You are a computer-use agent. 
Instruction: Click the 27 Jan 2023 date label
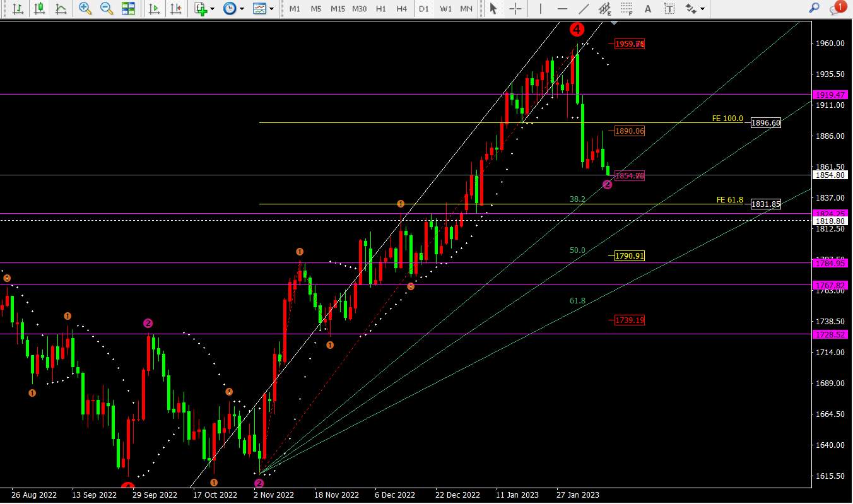(x=578, y=495)
